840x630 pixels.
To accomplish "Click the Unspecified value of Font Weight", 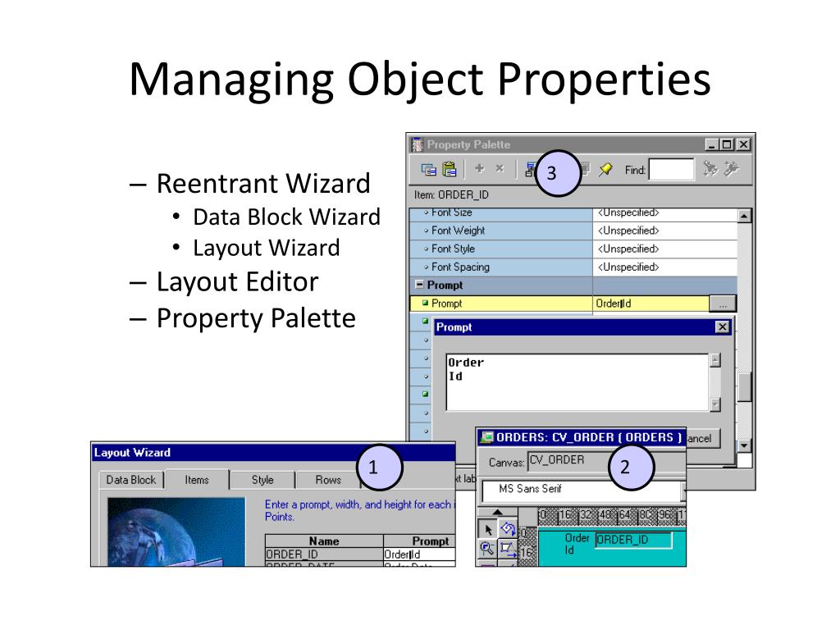I will coord(628,231).
